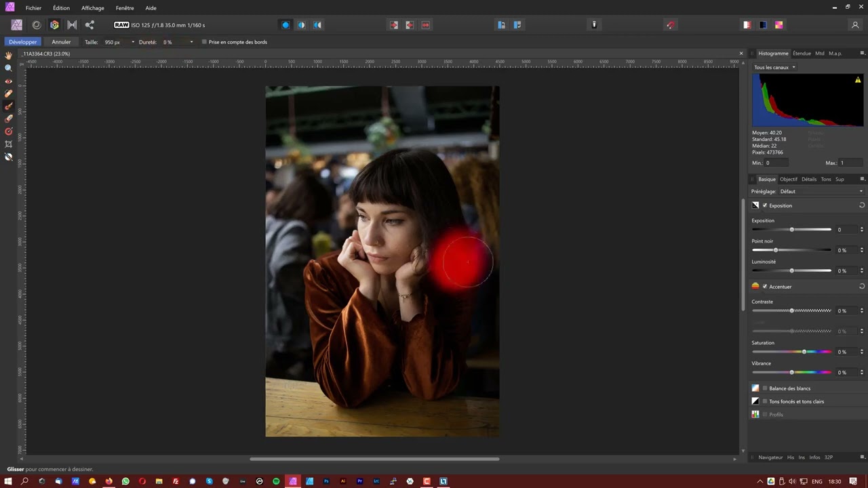Switch to the Détails tab
The height and width of the screenshot is (488, 868).
[809, 179]
